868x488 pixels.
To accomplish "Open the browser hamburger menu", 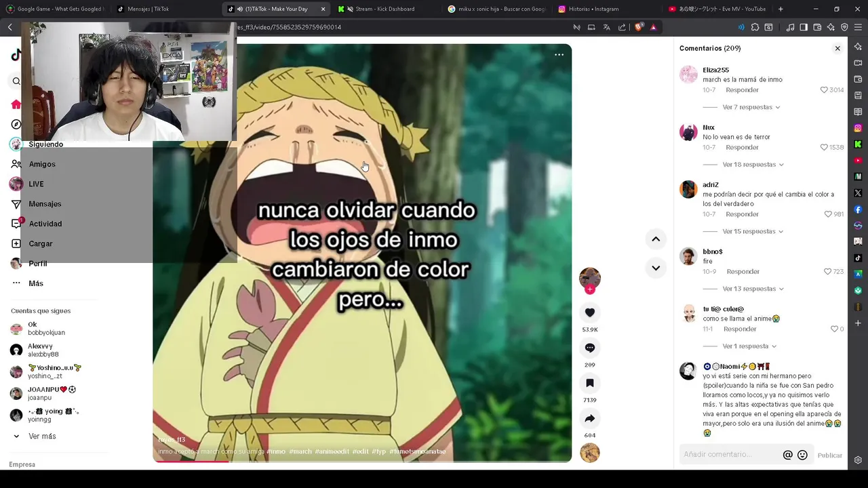I will pos(859,27).
